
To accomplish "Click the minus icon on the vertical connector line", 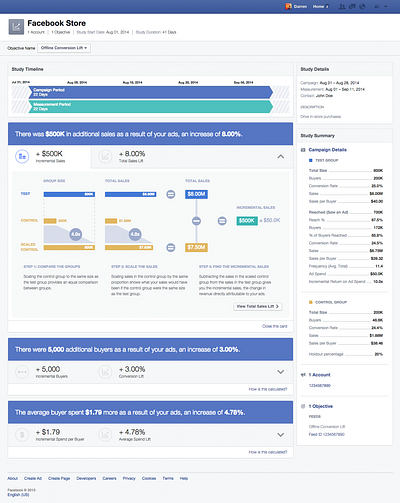I will (x=196, y=221).
